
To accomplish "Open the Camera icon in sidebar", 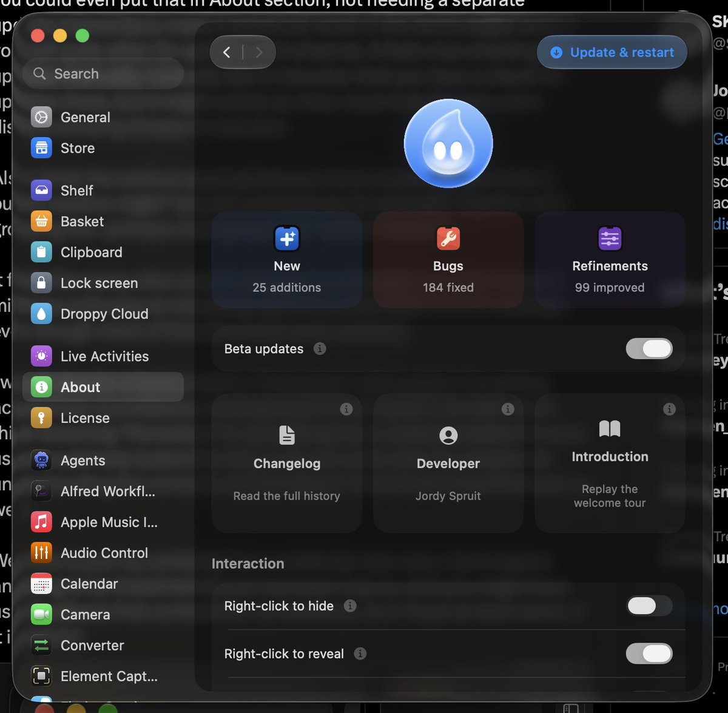I will (x=41, y=615).
